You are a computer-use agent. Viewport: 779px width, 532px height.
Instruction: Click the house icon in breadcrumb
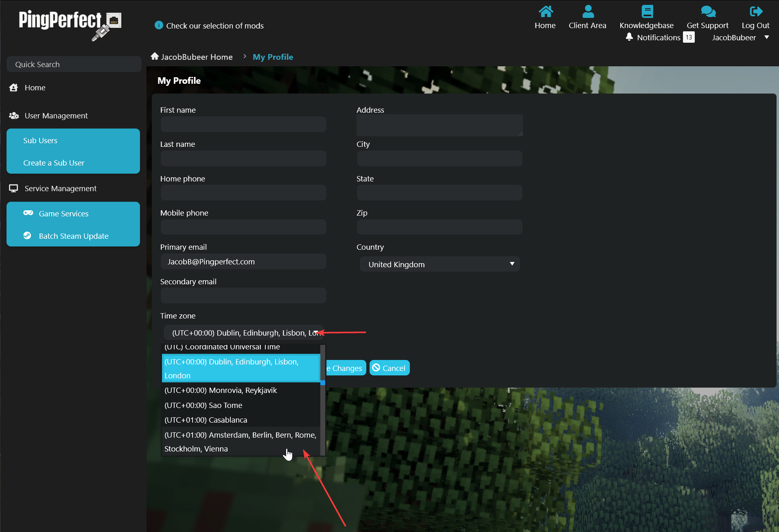click(x=155, y=56)
